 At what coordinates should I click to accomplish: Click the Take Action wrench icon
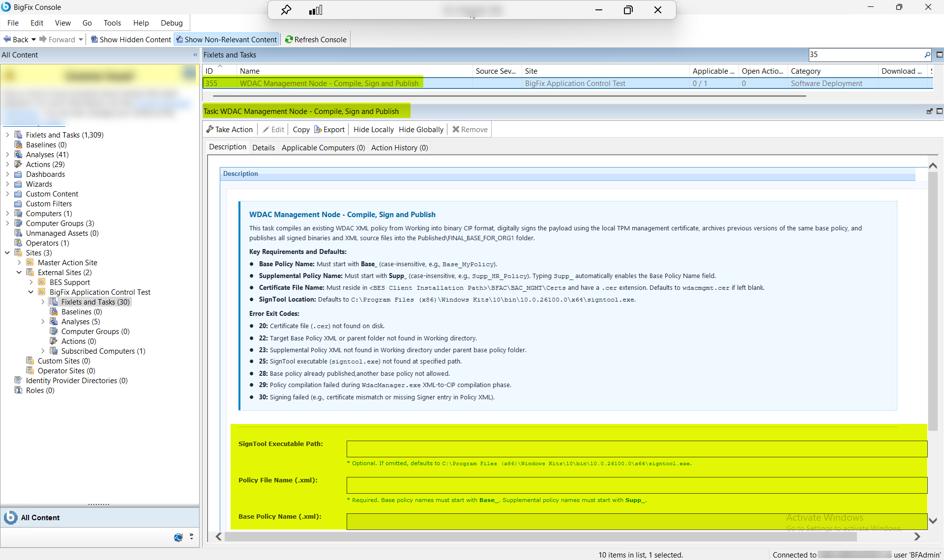(210, 130)
